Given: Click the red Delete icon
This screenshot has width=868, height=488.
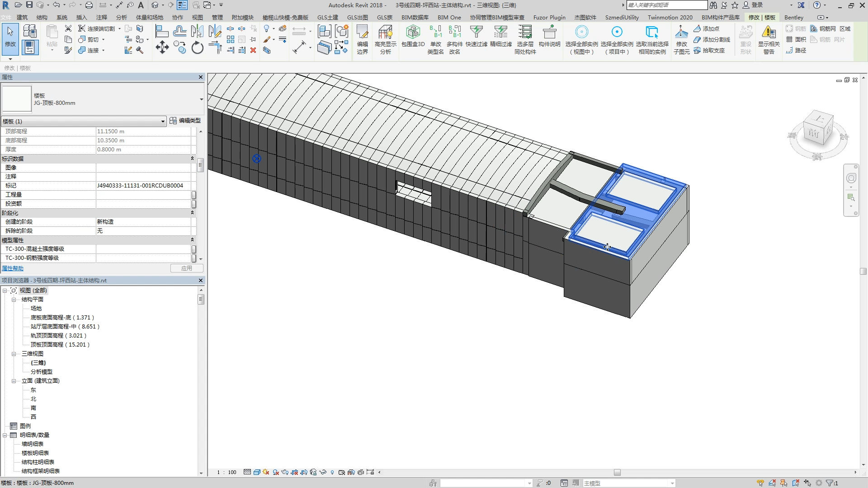Looking at the screenshot, I should [x=253, y=50].
